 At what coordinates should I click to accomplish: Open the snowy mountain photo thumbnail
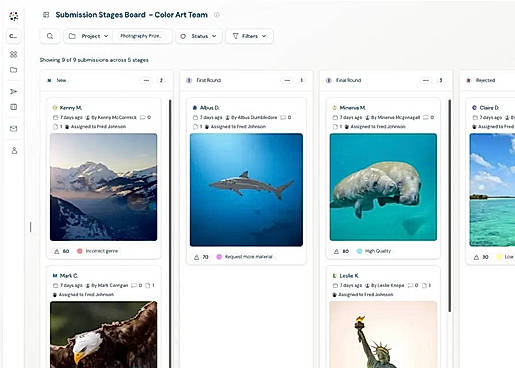coord(103,187)
